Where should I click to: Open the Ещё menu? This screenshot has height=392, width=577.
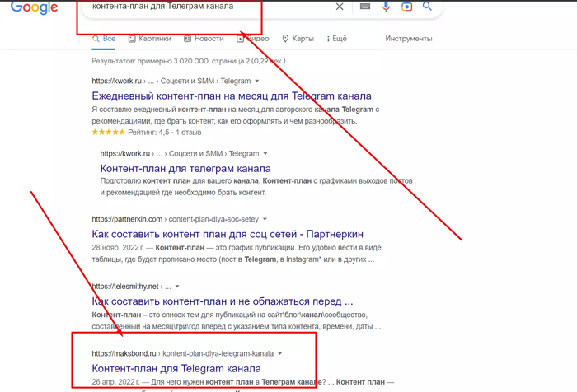click(336, 39)
